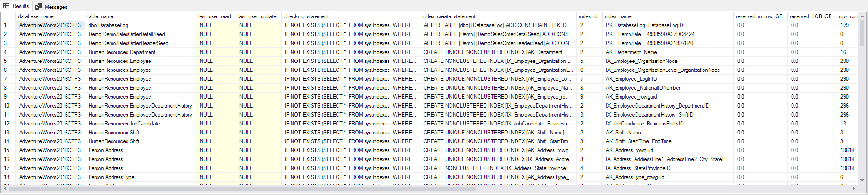This screenshot has width=868, height=195.
Task: Select index name PK__DemoSale__499359DA37DC4424
Action: click(668, 34)
